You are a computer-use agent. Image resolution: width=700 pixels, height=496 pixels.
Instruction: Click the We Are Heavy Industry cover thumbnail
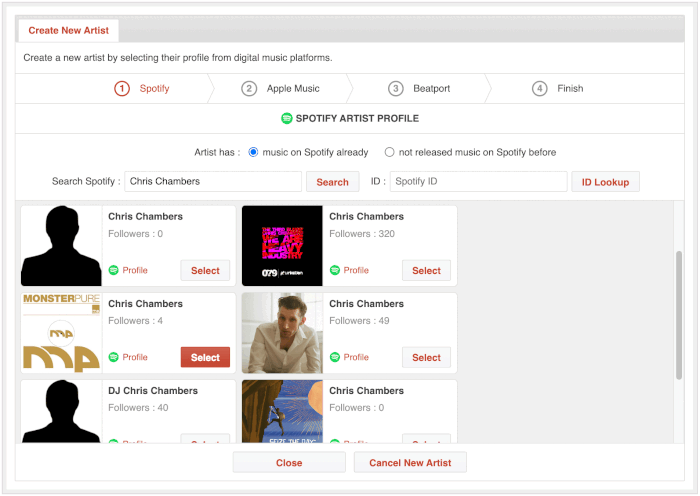click(282, 246)
